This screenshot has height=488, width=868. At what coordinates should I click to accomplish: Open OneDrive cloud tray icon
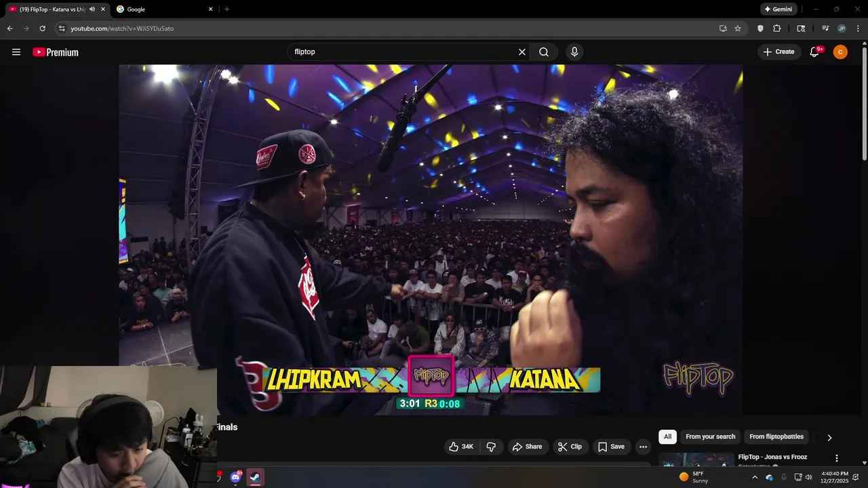pos(769,477)
